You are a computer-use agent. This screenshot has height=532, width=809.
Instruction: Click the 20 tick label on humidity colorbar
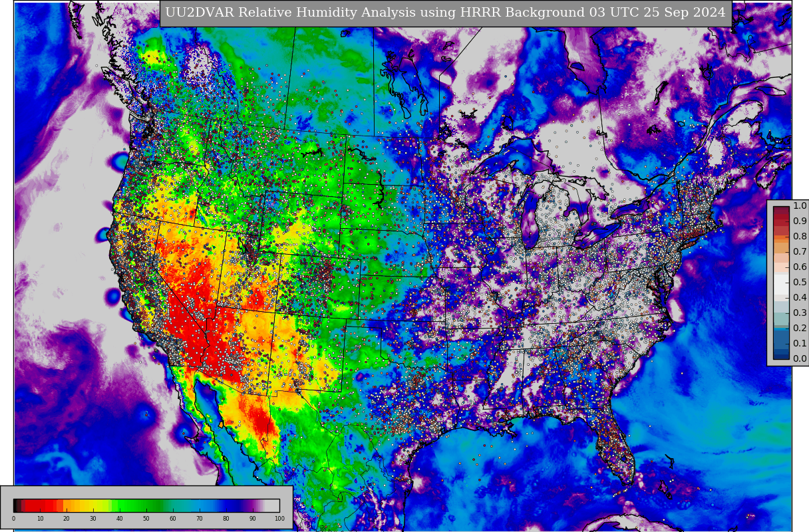(x=67, y=519)
